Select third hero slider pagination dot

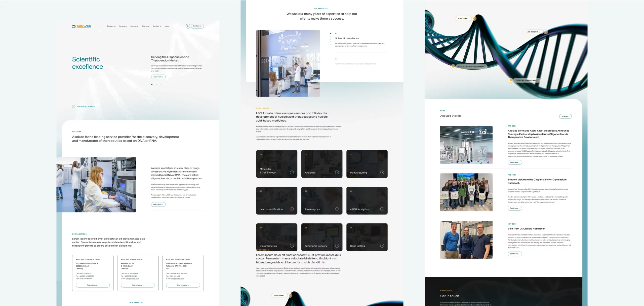(161, 84)
